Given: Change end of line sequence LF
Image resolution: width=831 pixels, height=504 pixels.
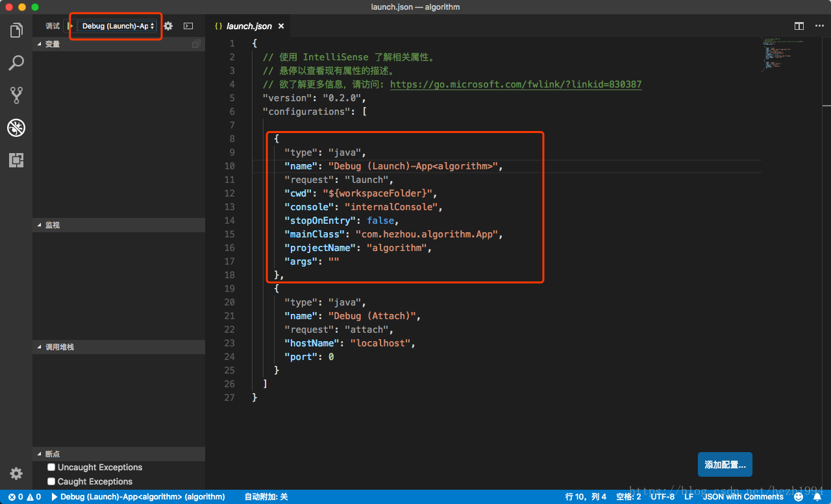Looking at the screenshot, I should click(689, 497).
